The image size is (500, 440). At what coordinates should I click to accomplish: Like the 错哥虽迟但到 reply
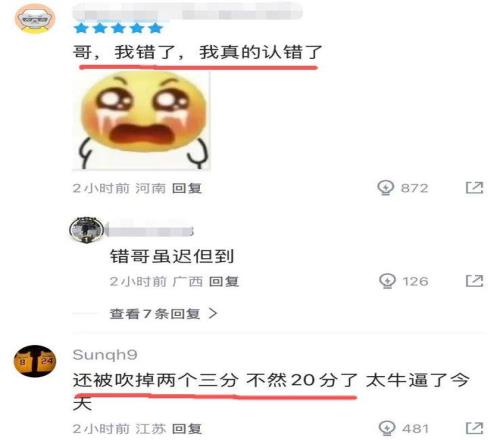pyautogui.click(x=387, y=281)
